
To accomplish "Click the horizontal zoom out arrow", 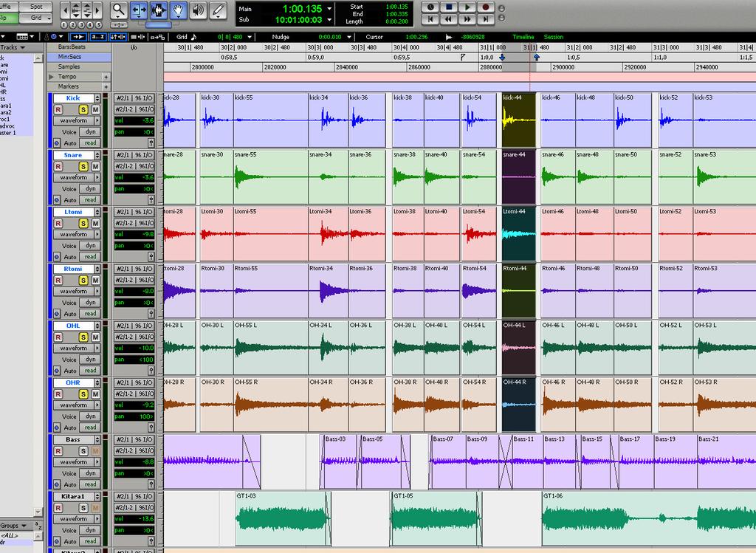I will (65, 10).
